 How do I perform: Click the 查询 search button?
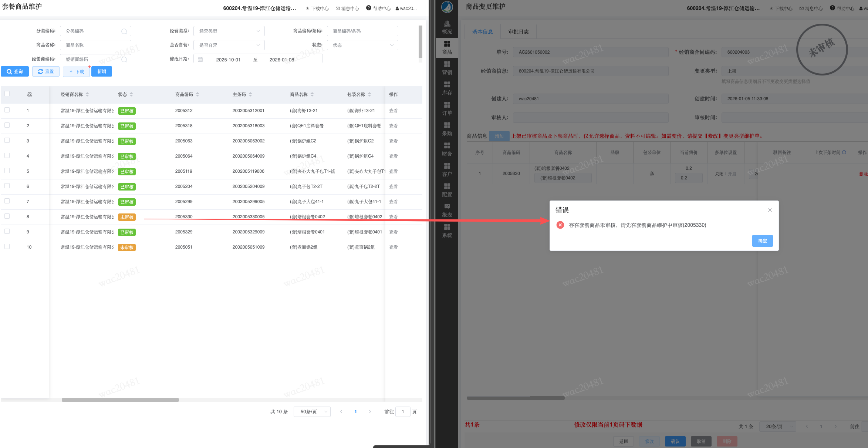point(15,71)
